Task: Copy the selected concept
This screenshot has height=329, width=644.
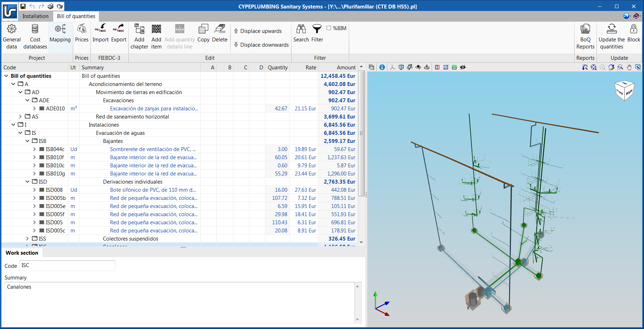Action: [203, 35]
